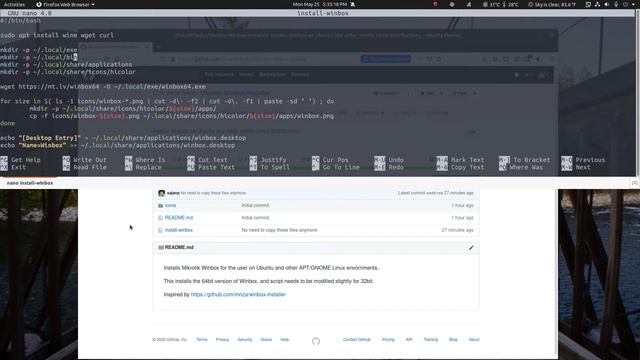The height and width of the screenshot is (360, 640).
Task: Click microphone icon in system tray
Action: pyautogui.click(x=616, y=4)
